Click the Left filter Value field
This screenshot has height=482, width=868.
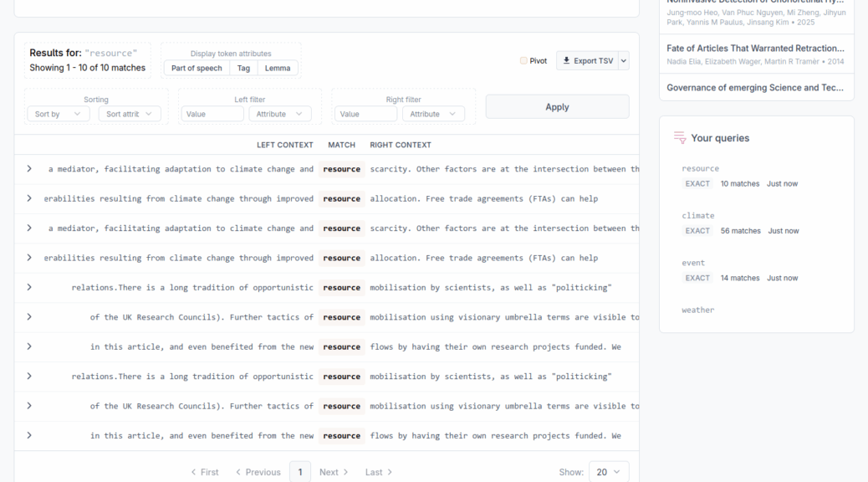212,114
